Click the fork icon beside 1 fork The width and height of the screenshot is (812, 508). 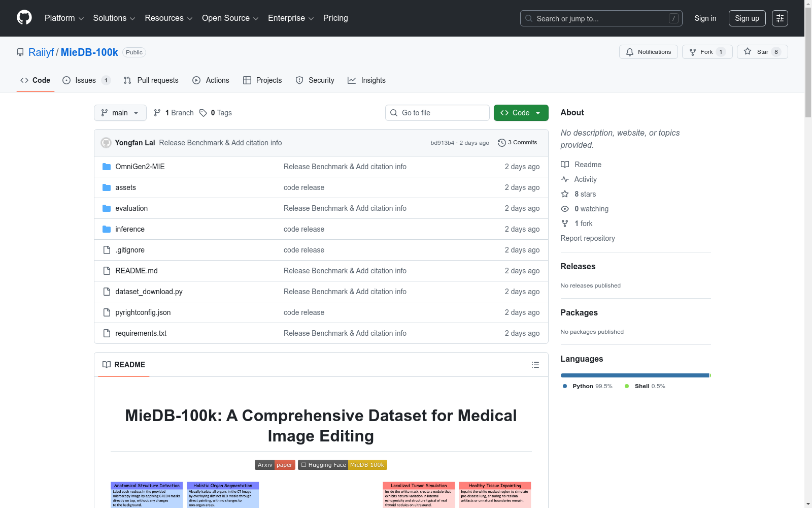point(565,224)
